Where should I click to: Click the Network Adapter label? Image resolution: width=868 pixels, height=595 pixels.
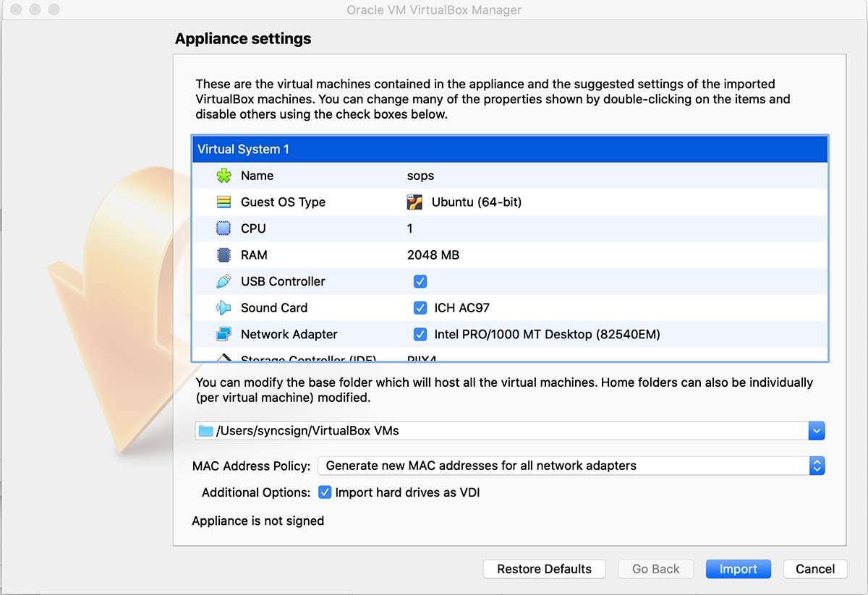[289, 334]
